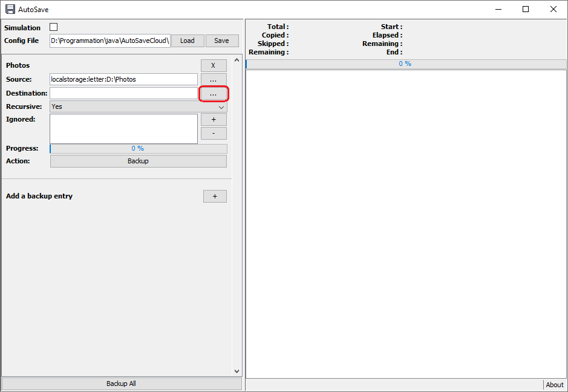568x392 pixels.
Task: Add an ignored item with plus button
Action: point(214,120)
